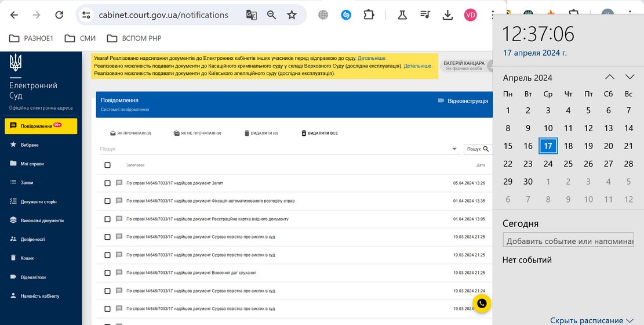
Task: Click the Chrome Labs flask icon
Action: pos(402,15)
